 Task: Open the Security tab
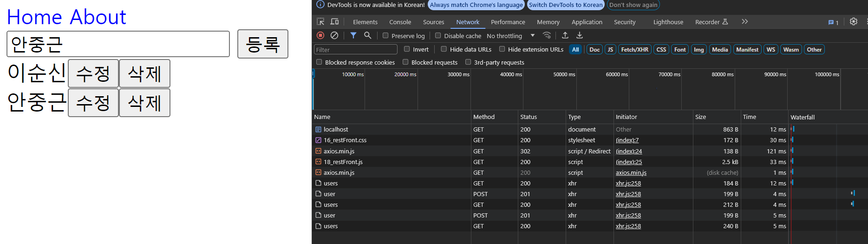coord(625,22)
